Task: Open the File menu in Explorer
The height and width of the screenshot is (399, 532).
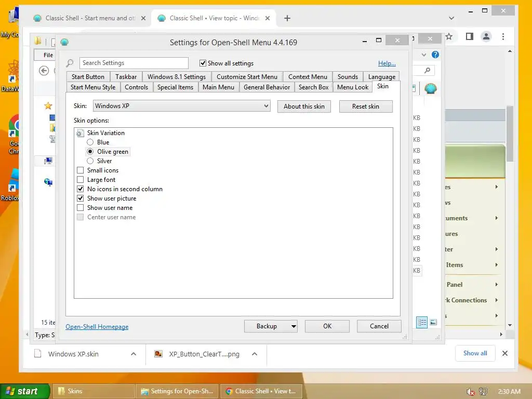Action: click(x=48, y=55)
